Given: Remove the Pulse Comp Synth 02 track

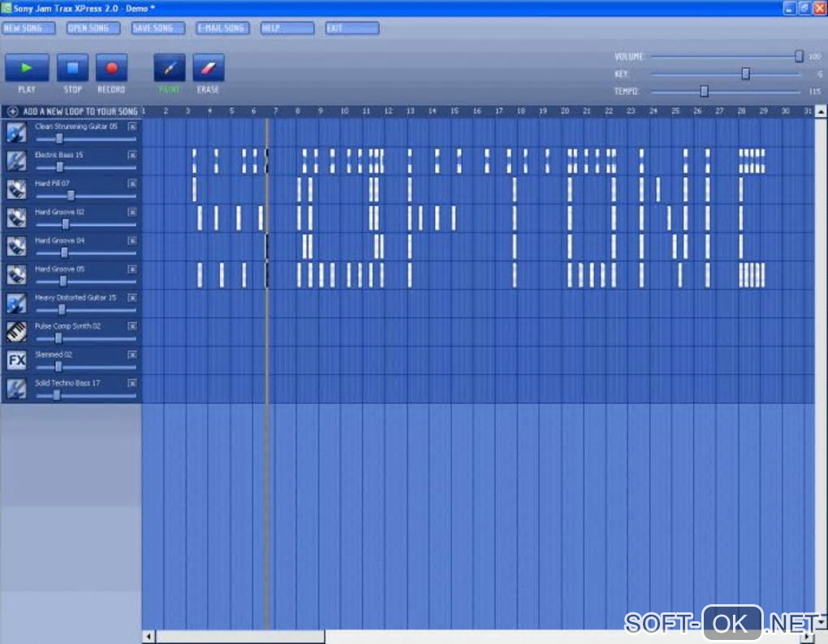Looking at the screenshot, I should [x=132, y=326].
